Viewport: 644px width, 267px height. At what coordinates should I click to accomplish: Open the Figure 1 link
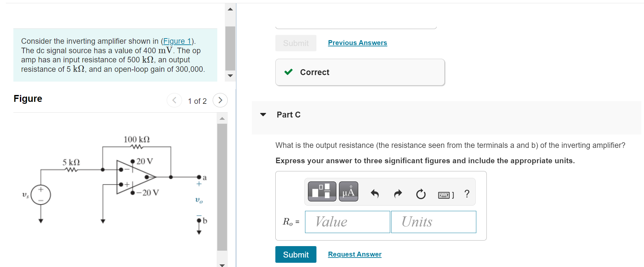pyautogui.click(x=177, y=41)
